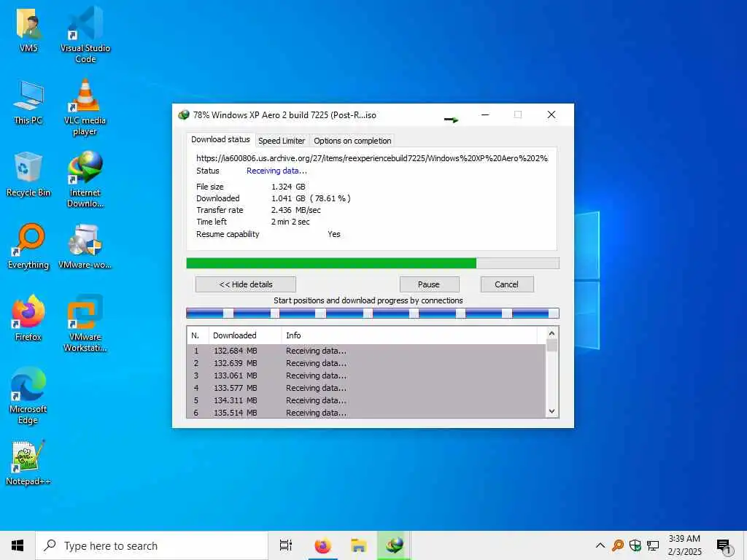Select connection row 2 with 132.639 MB
Image resolution: width=747 pixels, height=560 pixels.
366,363
